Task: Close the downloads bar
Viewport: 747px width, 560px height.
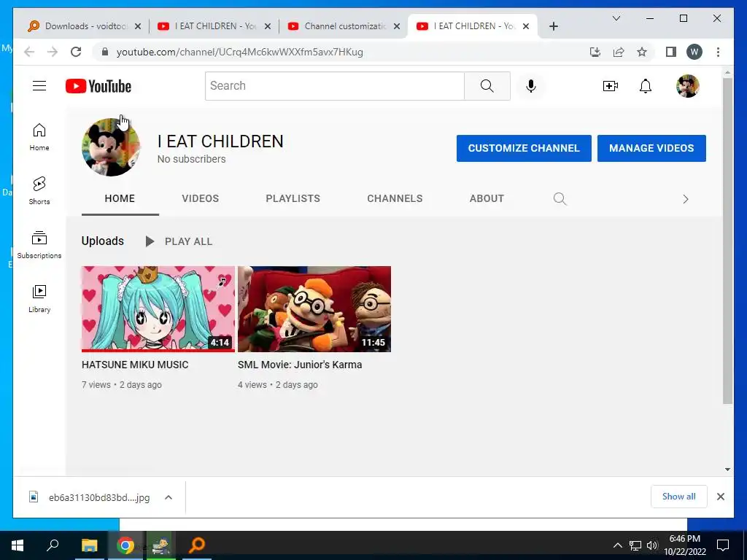Action: tap(720, 497)
